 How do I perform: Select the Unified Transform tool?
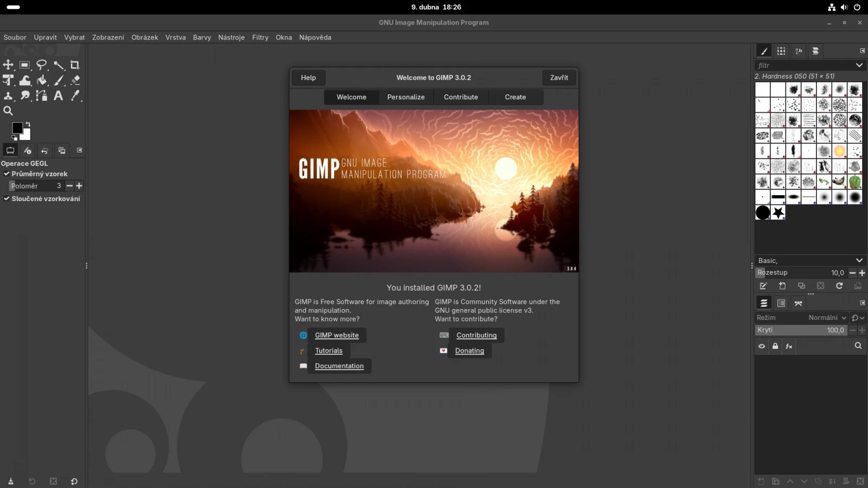coord(8,80)
